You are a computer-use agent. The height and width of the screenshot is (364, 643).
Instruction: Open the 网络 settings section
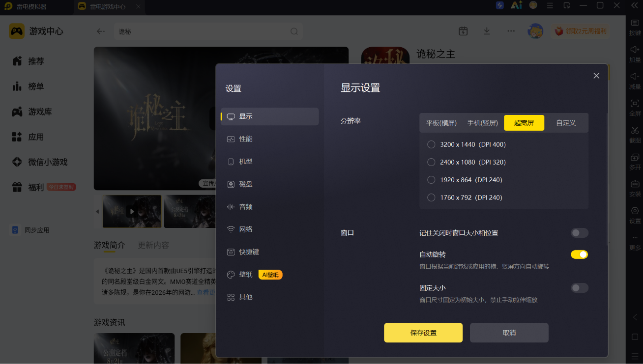click(x=270, y=229)
